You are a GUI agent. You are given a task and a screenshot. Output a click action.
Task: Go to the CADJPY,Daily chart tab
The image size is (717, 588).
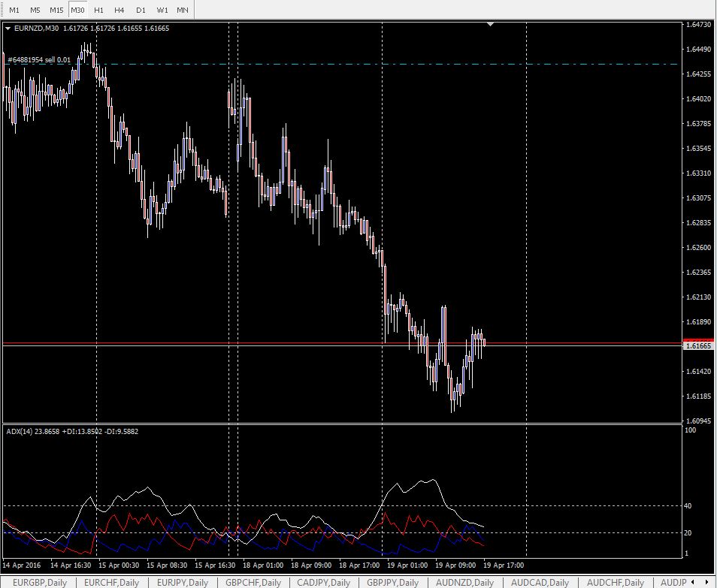click(323, 582)
